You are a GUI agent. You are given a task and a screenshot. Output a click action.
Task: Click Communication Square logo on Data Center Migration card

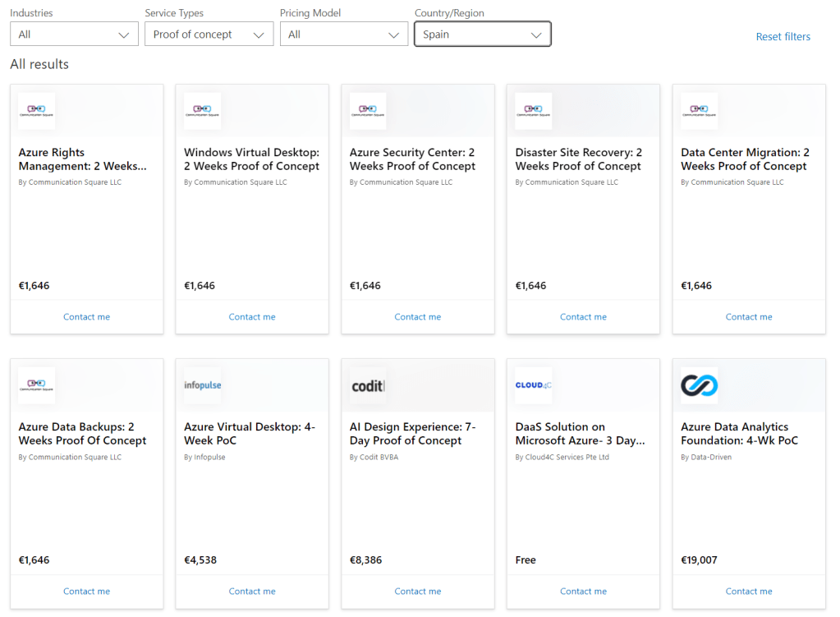[699, 111]
